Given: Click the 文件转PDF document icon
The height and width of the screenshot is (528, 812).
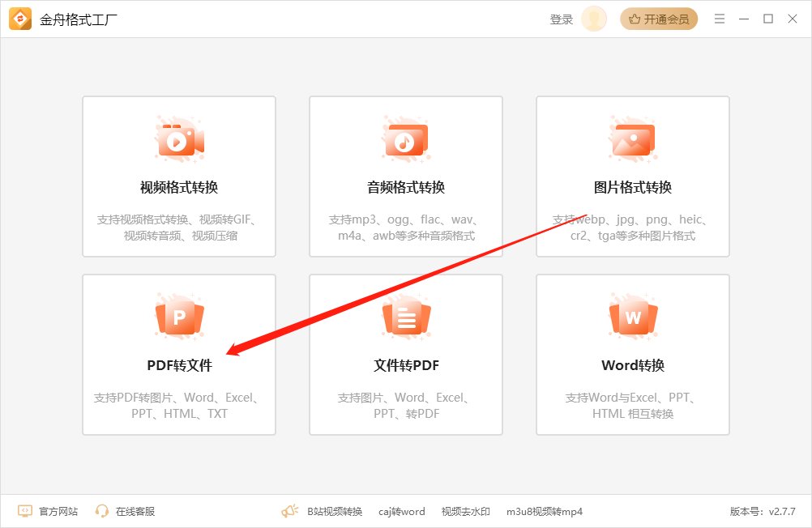Looking at the screenshot, I should pos(405,317).
